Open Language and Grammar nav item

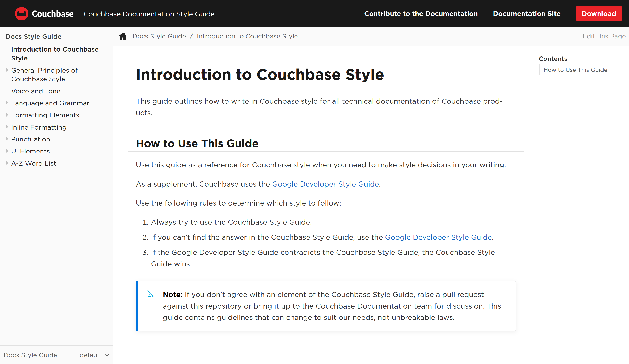(50, 103)
